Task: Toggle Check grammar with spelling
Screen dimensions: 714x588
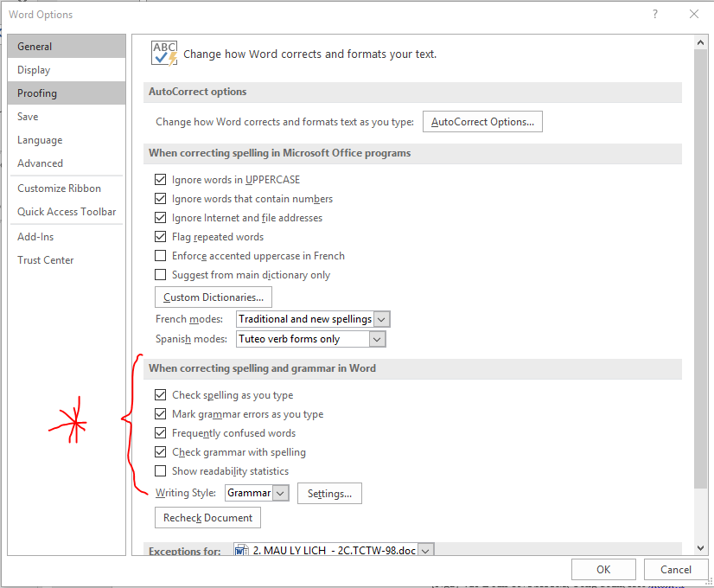Action: [160, 452]
